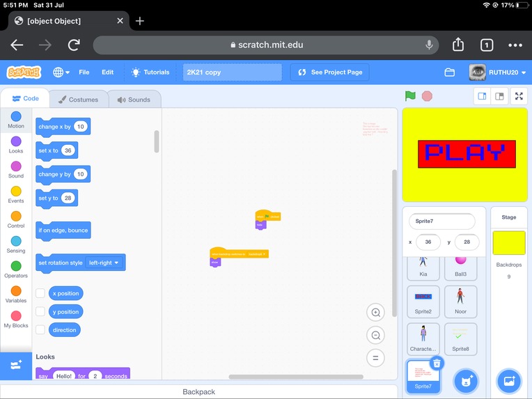Click the blocks palette vertical scrollbar

click(x=157, y=141)
